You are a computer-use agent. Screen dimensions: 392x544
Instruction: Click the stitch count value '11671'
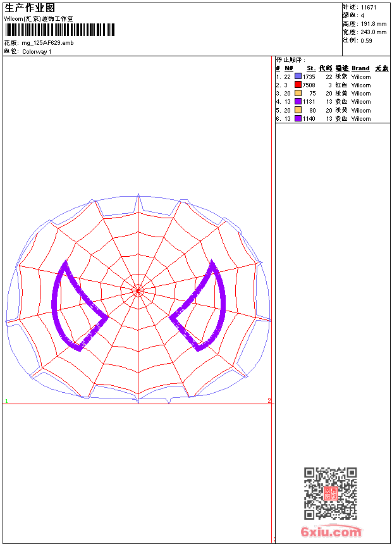click(x=369, y=8)
